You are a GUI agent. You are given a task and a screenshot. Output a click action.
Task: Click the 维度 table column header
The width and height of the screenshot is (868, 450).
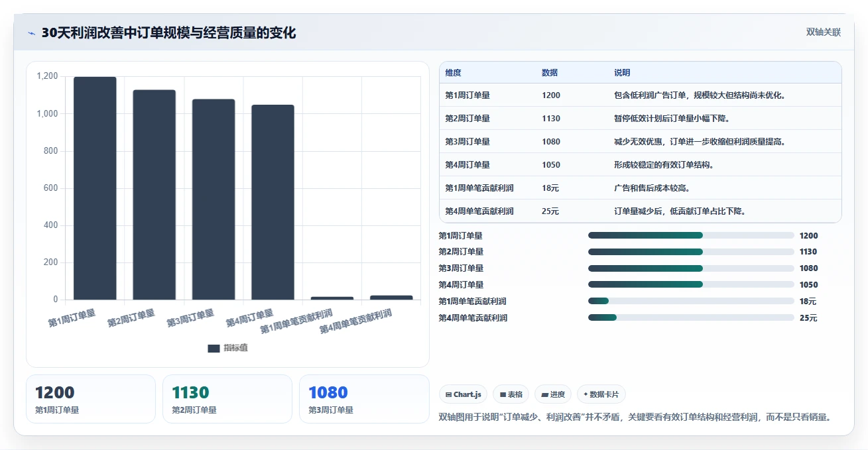[x=454, y=73]
